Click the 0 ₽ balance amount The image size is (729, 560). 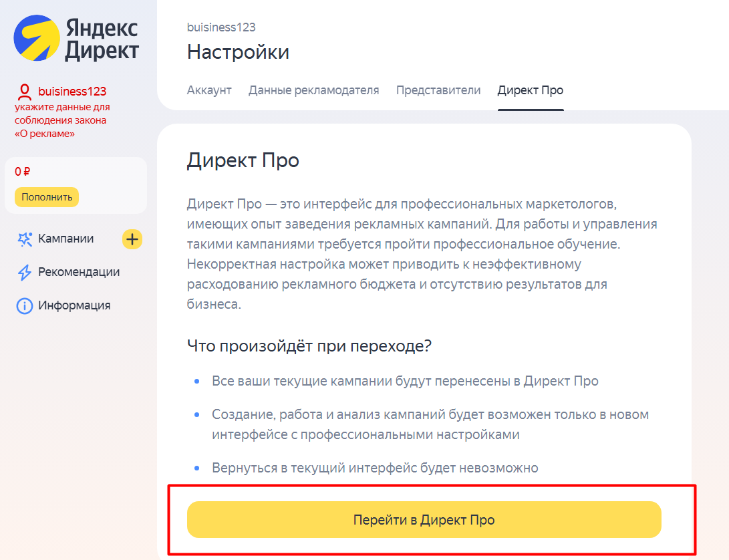click(22, 172)
